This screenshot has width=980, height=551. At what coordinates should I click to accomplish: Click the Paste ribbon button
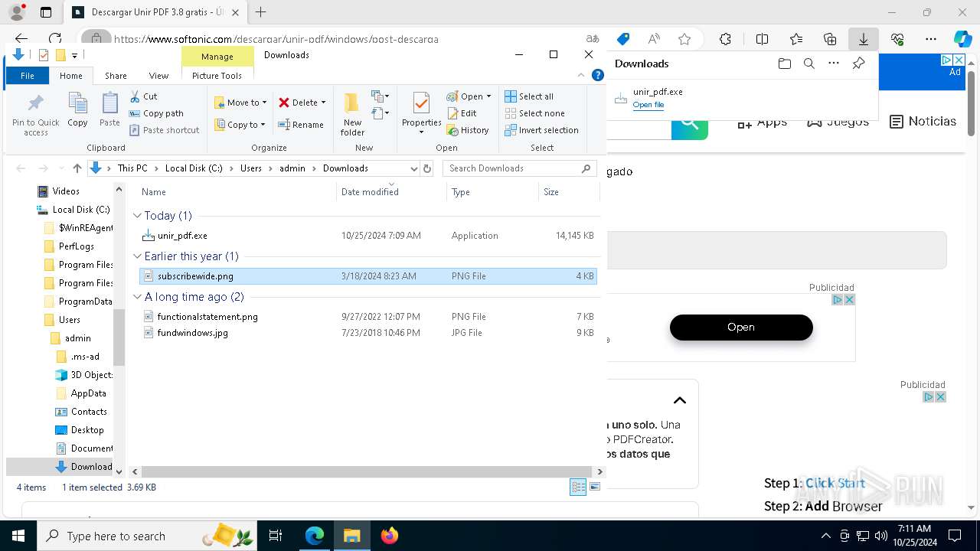[109, 110]
